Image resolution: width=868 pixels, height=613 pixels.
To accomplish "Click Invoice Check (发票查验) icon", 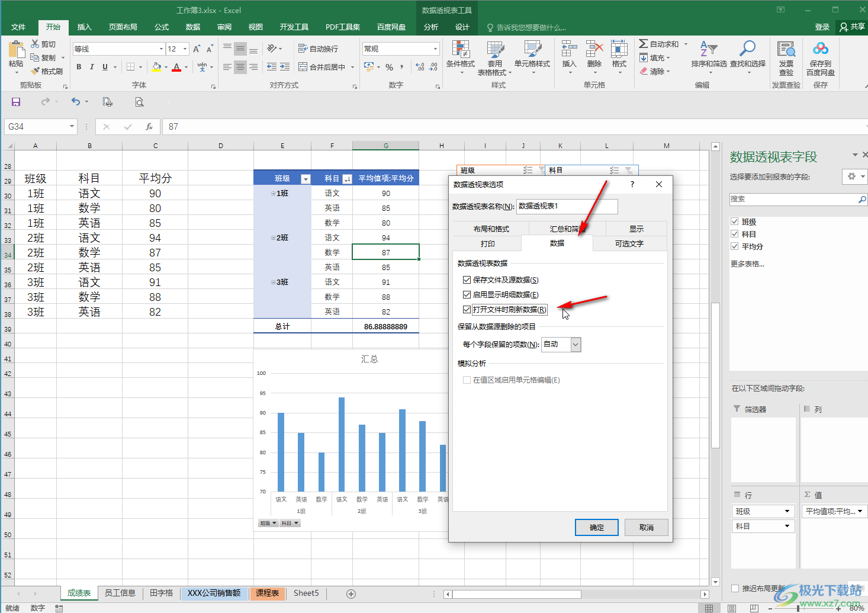I will click(786, 50).
